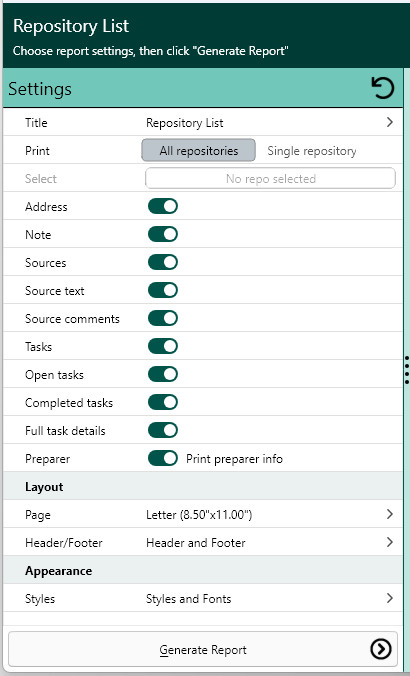The width and height of the screenshot is (410, 676).
Task: Click the Full task details label
Action: [65, 431]
